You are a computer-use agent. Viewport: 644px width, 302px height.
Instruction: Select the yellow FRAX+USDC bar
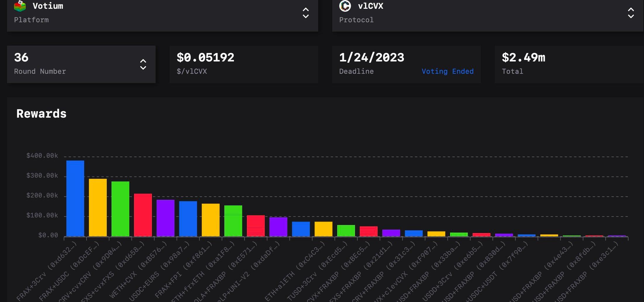click(98, 207)
